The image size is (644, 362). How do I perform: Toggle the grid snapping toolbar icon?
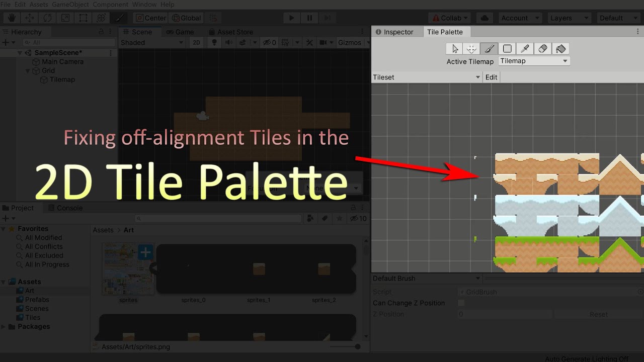[213, 18]
